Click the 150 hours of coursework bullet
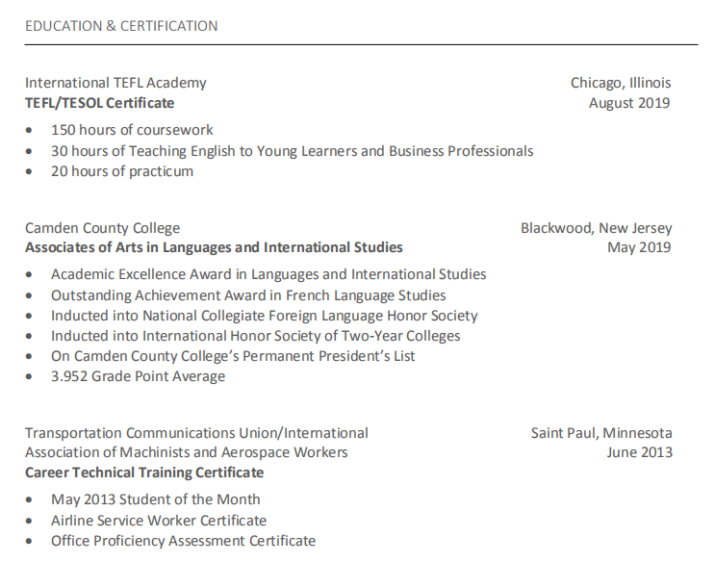715x588 pixels. [132, 130]
